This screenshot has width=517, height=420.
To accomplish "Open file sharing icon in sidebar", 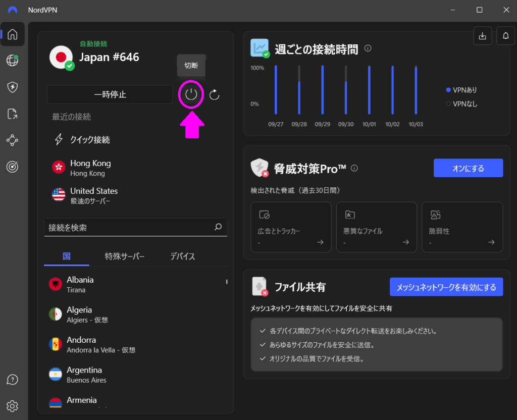I will point(13,114).
